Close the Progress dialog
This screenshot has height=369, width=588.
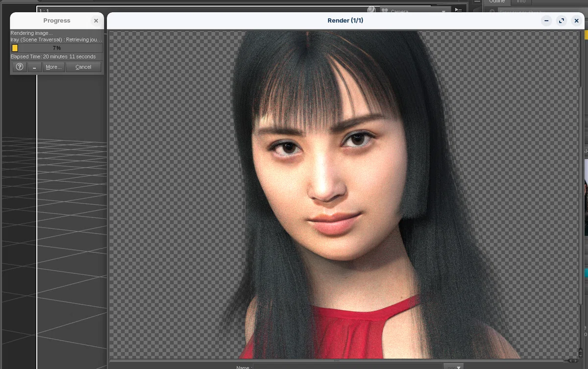click(x=96, y=21)
